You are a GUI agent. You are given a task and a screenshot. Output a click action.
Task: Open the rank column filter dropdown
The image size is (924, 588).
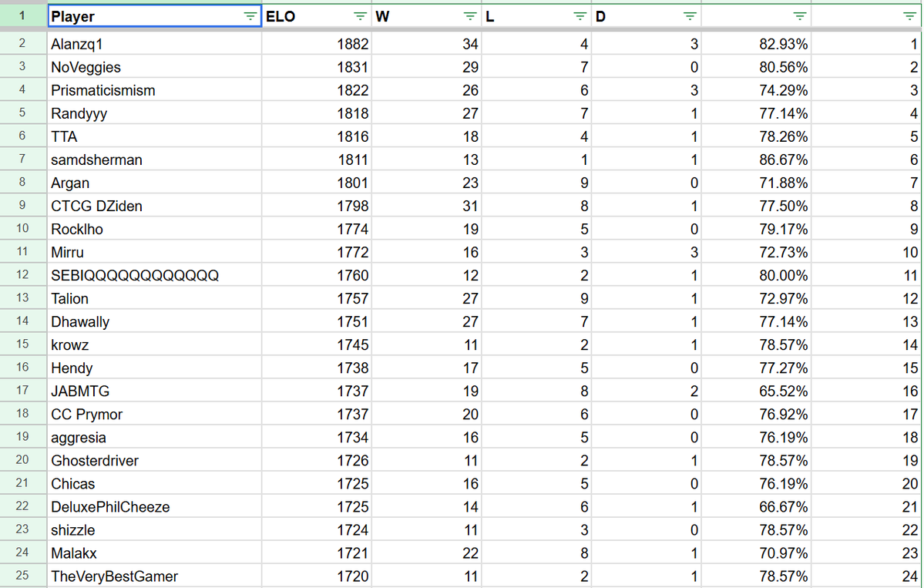(x=910, y=16)
